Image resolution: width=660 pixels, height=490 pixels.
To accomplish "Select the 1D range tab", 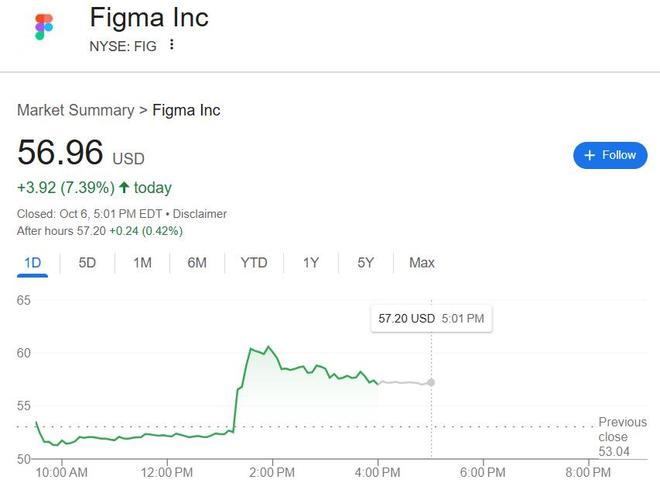I will pyautogui.click(x=32, y=263).
